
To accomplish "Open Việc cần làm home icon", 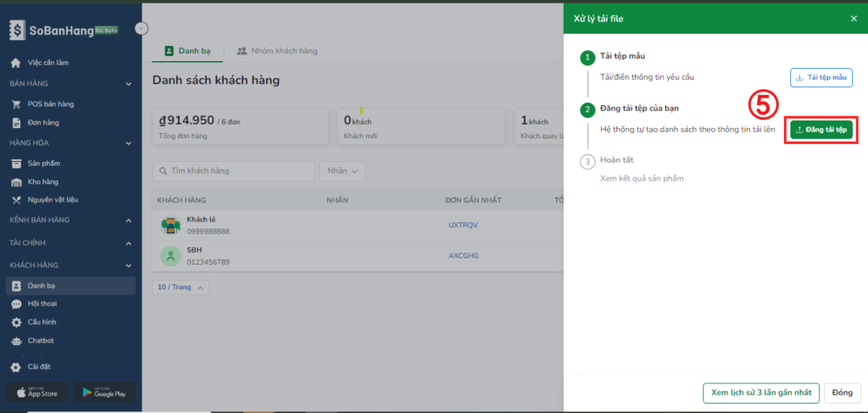I will [16, 63].
